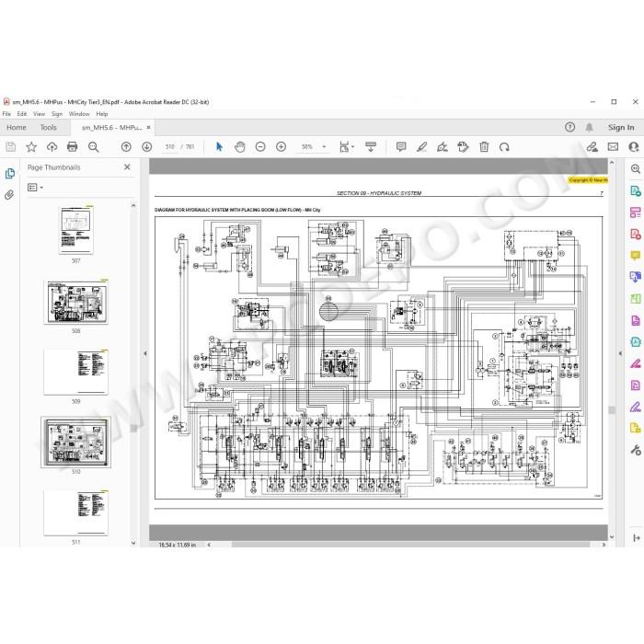Open search tool in right pane

(x=636, y=168)
